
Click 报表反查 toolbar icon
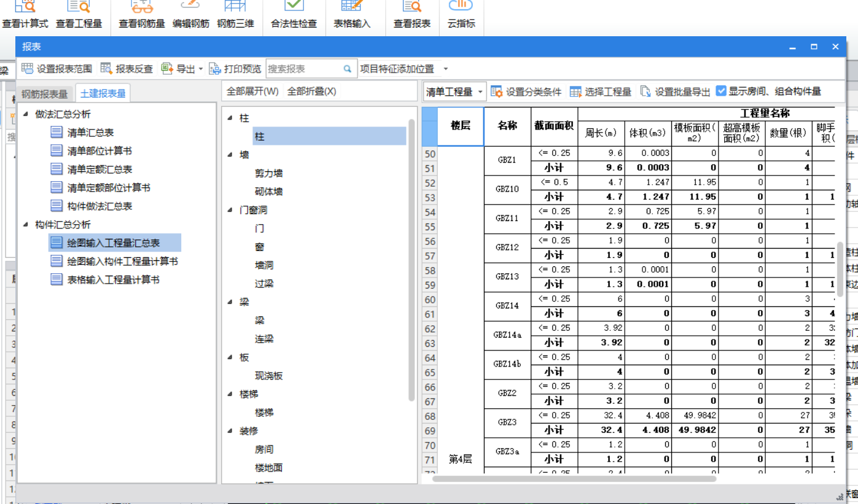[106, 69]
